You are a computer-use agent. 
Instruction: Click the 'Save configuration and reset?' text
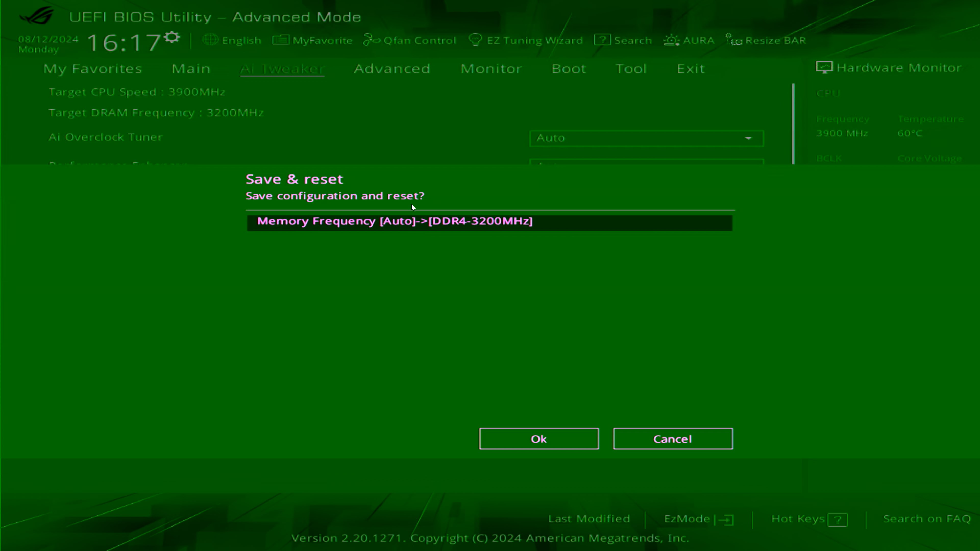pos(335,196)
